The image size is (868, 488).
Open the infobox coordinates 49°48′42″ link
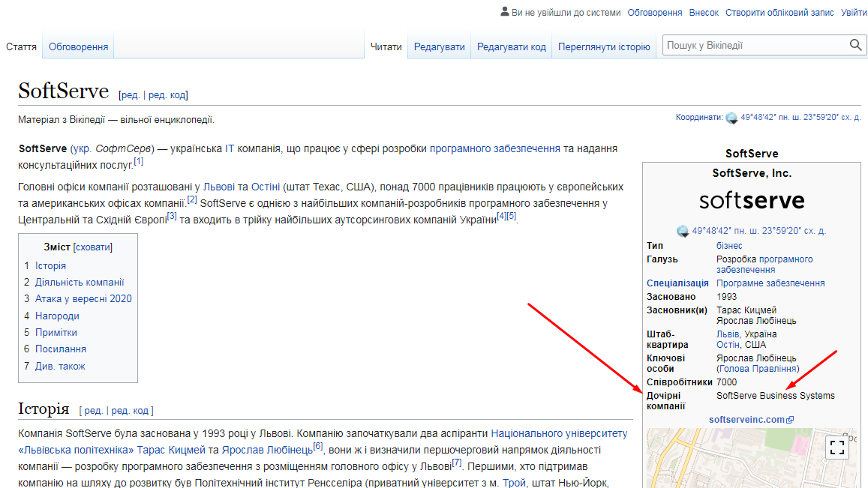(758, 232)
